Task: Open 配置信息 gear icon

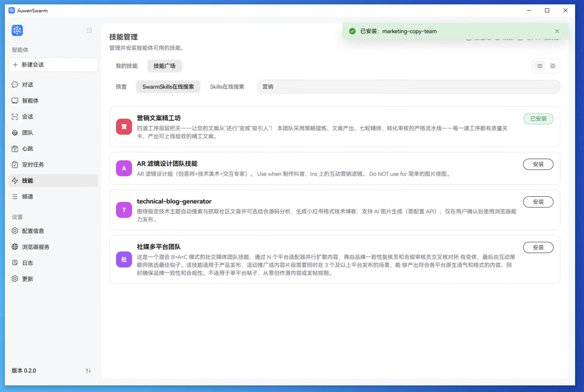Action: [x=15, y=231]
